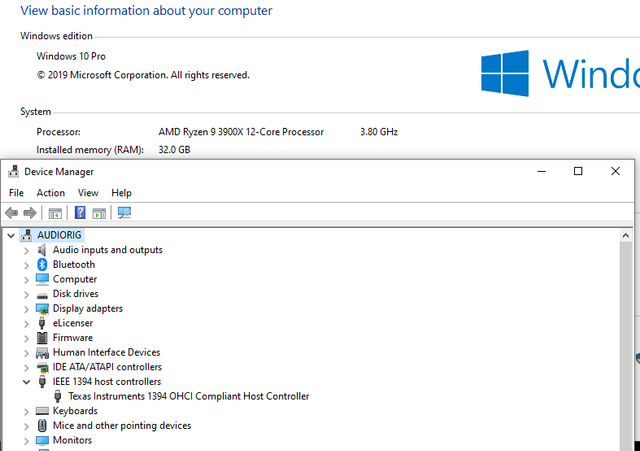Click Show/Hide action pane toolbar icon
Screen dimensions: 640x451
pyautogui.click(x=99, y=213)
